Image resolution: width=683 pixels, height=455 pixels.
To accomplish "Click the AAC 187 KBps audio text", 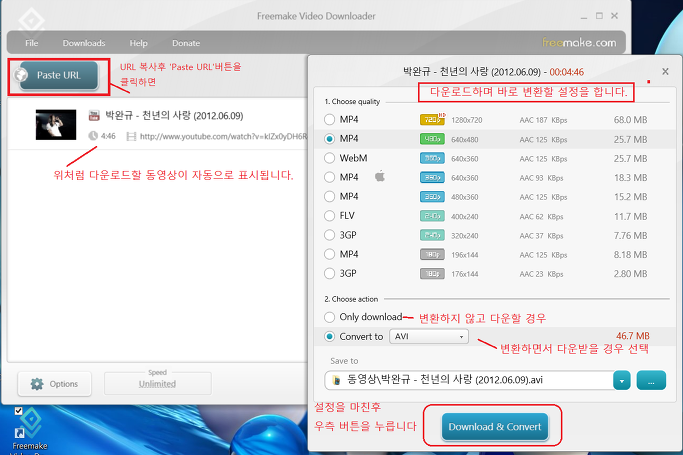I will (543, 120).
